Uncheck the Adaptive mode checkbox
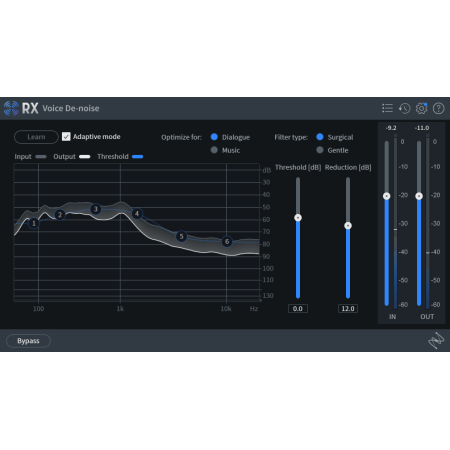 tap(66, 137)
